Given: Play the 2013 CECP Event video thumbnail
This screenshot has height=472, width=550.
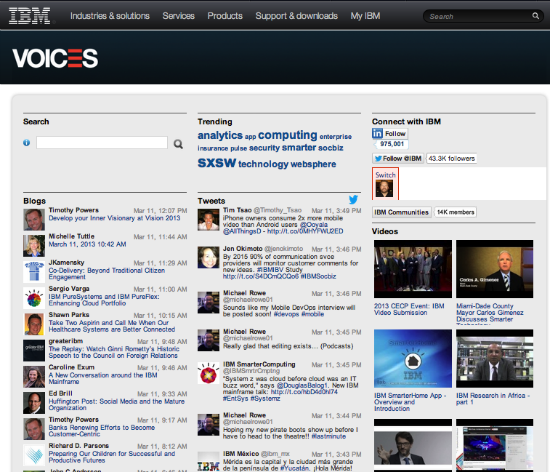Looking at the screenshot, I should click(x=413, y=269).
